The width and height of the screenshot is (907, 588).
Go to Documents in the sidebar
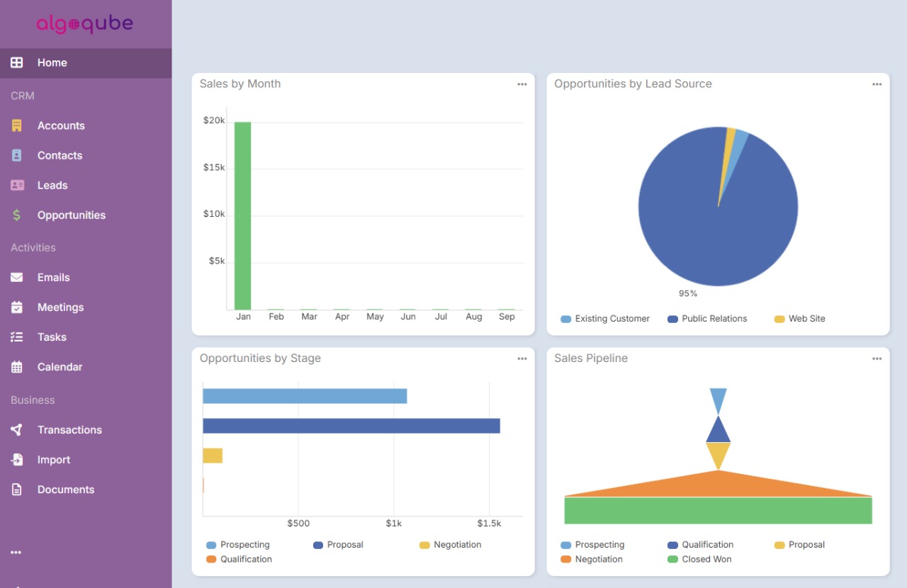(x=65, y=490)
